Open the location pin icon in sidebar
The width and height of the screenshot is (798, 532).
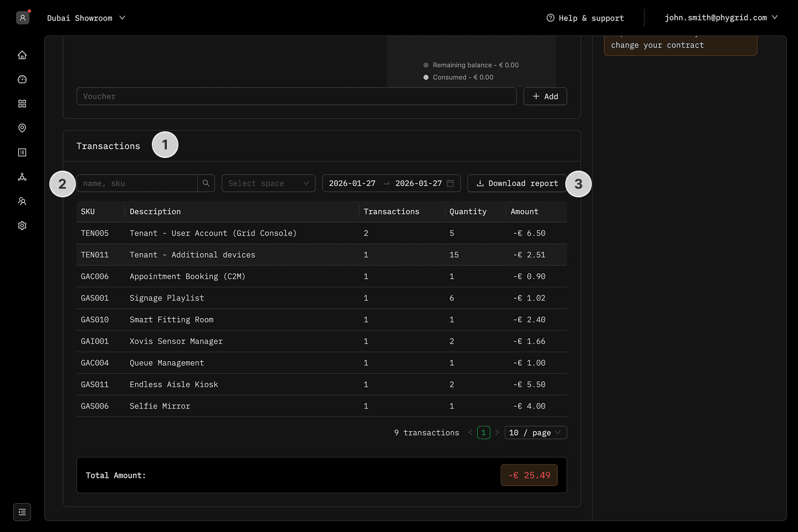[x=22, y=128]
